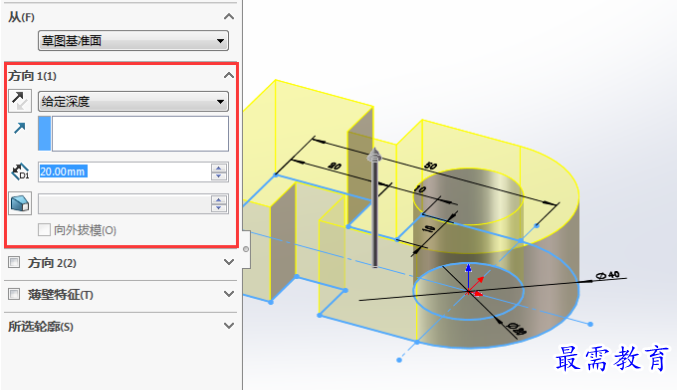The image size is (677, 390).
Task: Click the extrude depth drag arrow handle
Action: (374, 155)
